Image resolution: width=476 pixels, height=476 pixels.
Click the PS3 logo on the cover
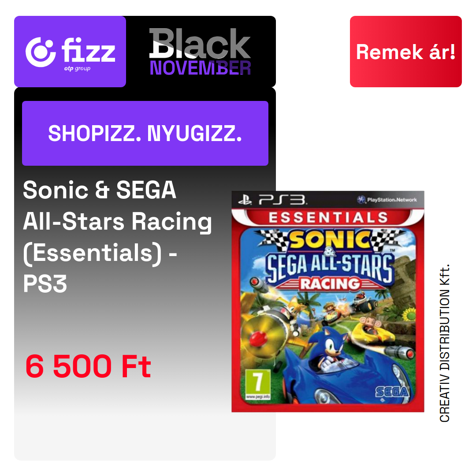pyautogui.click(x=272, y=200)
